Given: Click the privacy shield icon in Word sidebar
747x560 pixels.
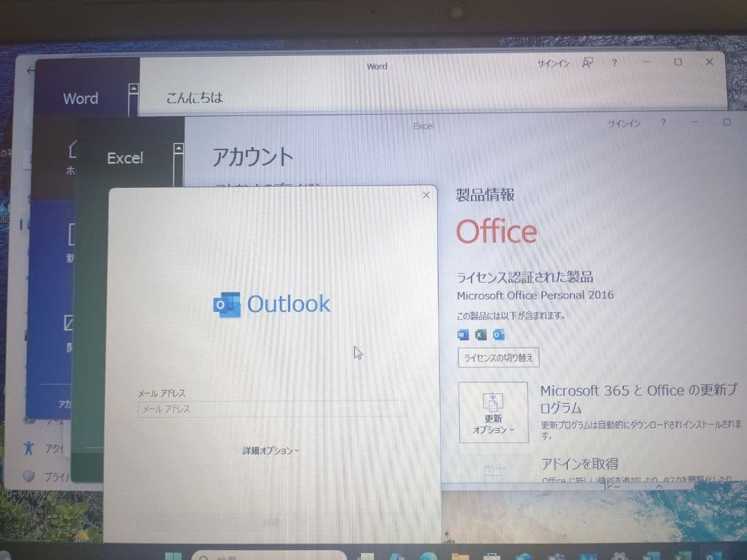Looking at the screenshot, I should click(29, 476).
